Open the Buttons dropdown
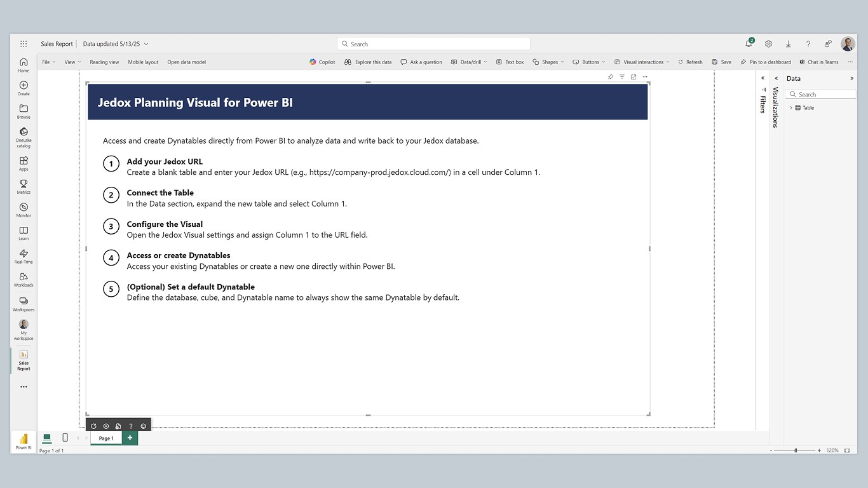868x488 pixels. point(589,62)
